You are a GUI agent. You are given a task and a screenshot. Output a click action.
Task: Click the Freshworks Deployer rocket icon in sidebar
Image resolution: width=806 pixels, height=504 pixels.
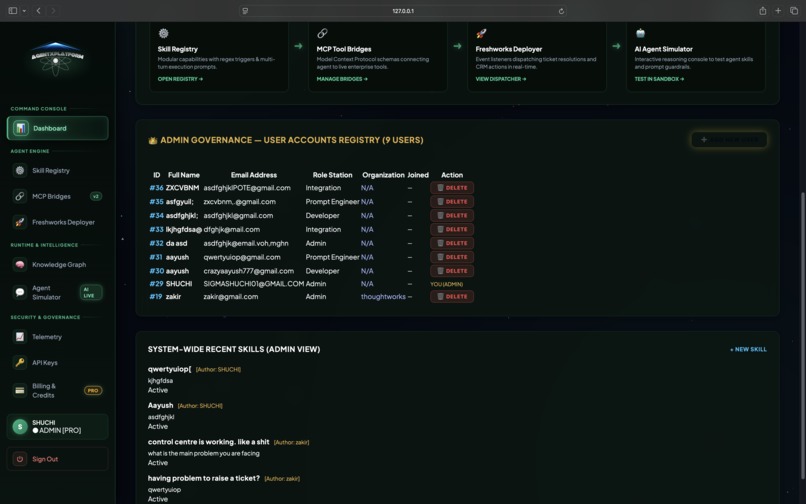tap(20, 222)
